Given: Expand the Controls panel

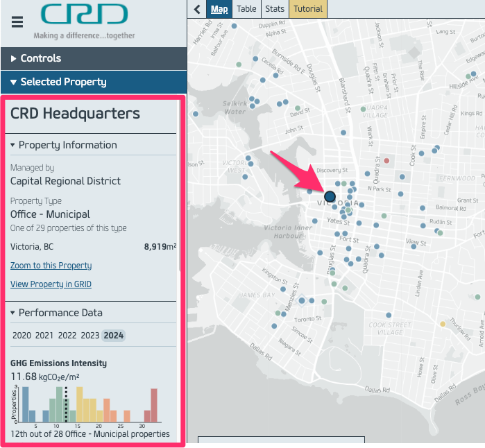Looking at the screenshot, I should (x=94, y=59).
